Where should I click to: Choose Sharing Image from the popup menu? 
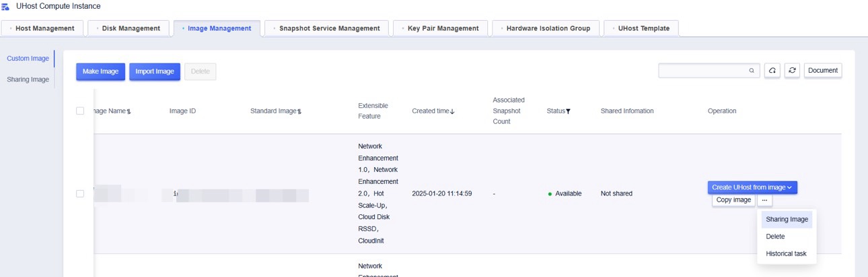pyautogui.click(x=787, y=220)
